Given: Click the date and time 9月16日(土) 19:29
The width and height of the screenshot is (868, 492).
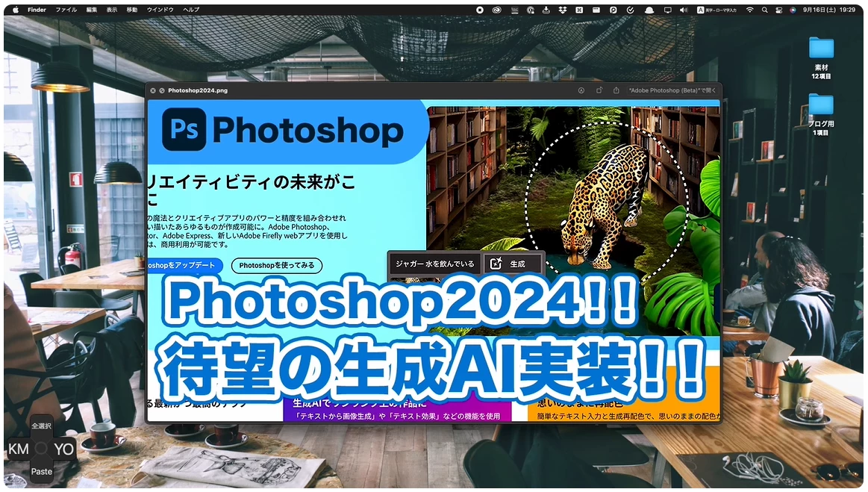Looking at the screenshot, I should point(829,10).
